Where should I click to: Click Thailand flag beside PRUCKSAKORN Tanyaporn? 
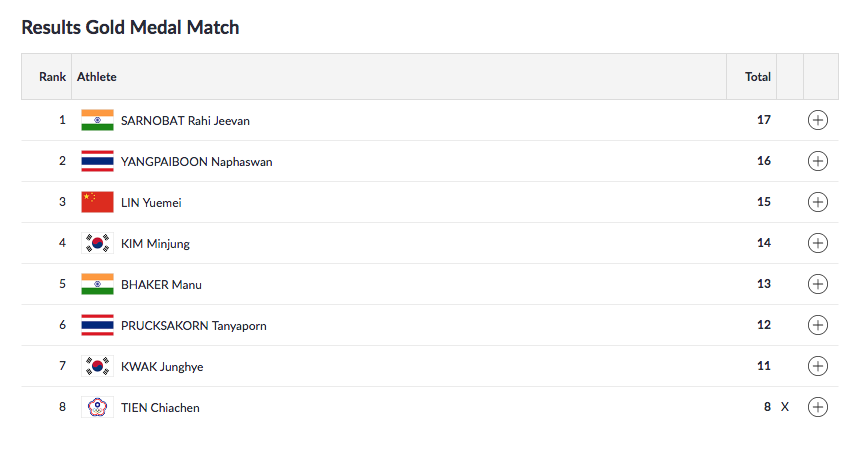97,325
